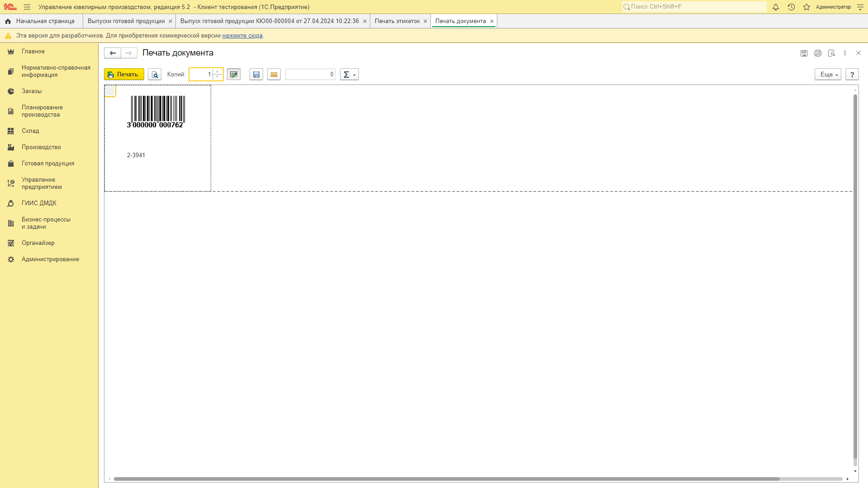
Task: Click the top-right save to disk icon
Action: (804, 53)
